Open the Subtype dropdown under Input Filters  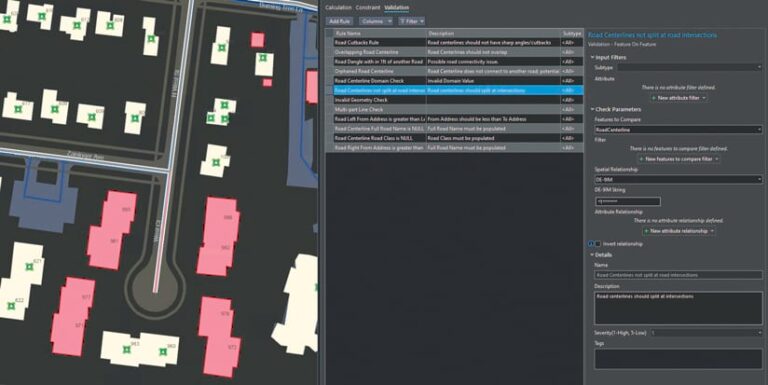689,68
